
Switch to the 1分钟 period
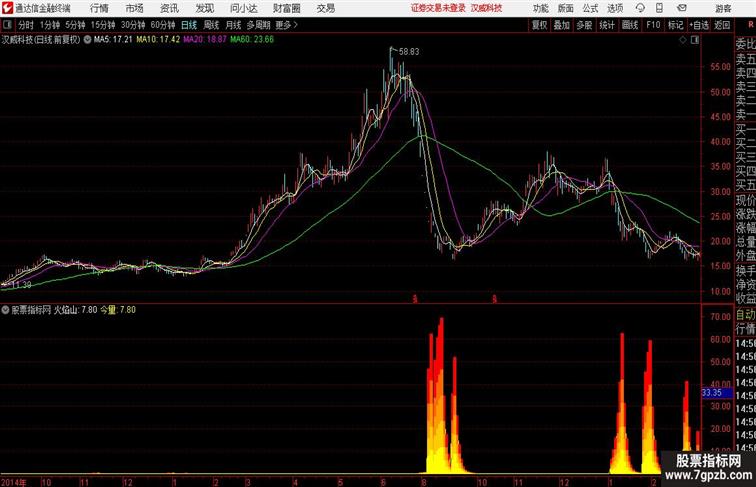click(50, 25)
